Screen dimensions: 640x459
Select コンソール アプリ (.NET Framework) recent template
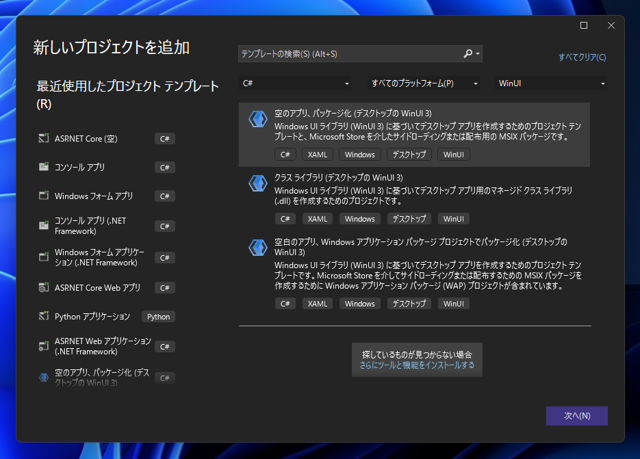(x=107, y=226)
